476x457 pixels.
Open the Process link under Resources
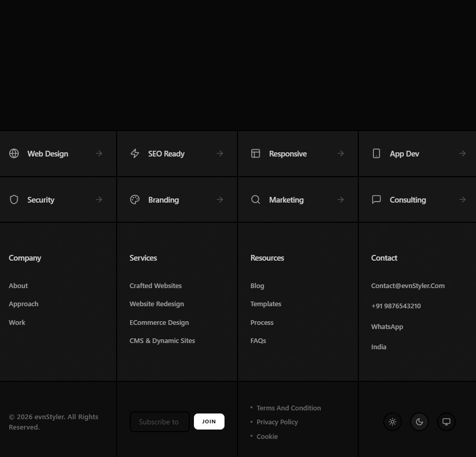coord(262,322)
